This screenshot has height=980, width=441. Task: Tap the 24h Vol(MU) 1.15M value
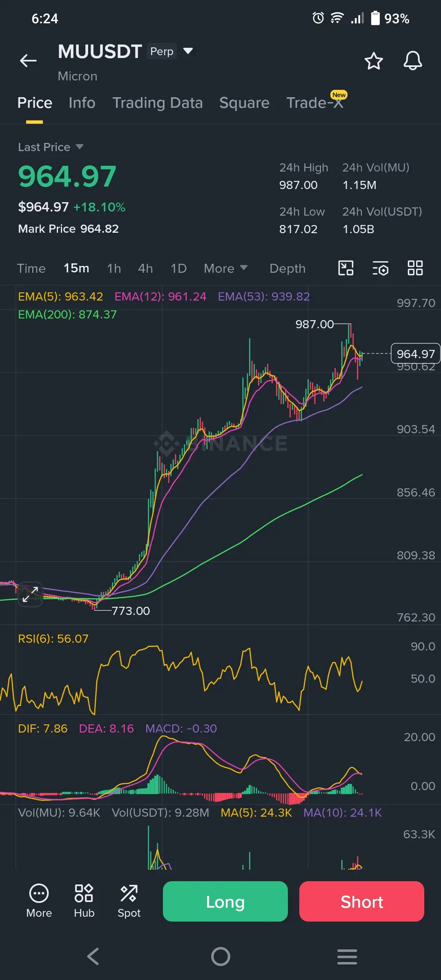[359, 185]
